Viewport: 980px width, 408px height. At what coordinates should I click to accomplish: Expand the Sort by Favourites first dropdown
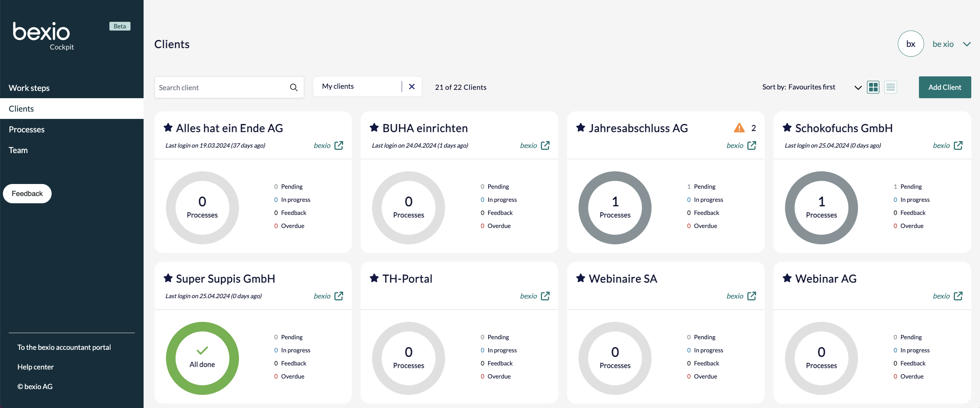tap(857, 88)
